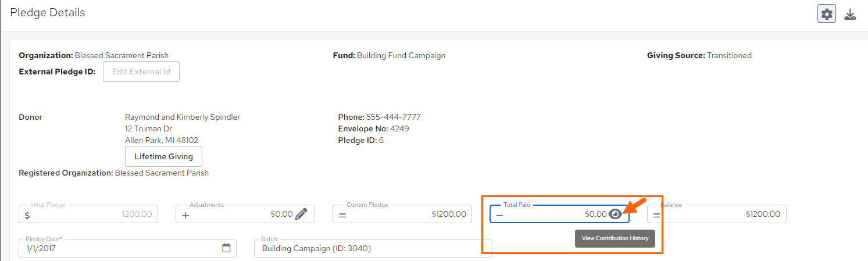This screenshot has width=868, height=261.
Task: Focus the Total Paid field
Action: click(552, 214)
